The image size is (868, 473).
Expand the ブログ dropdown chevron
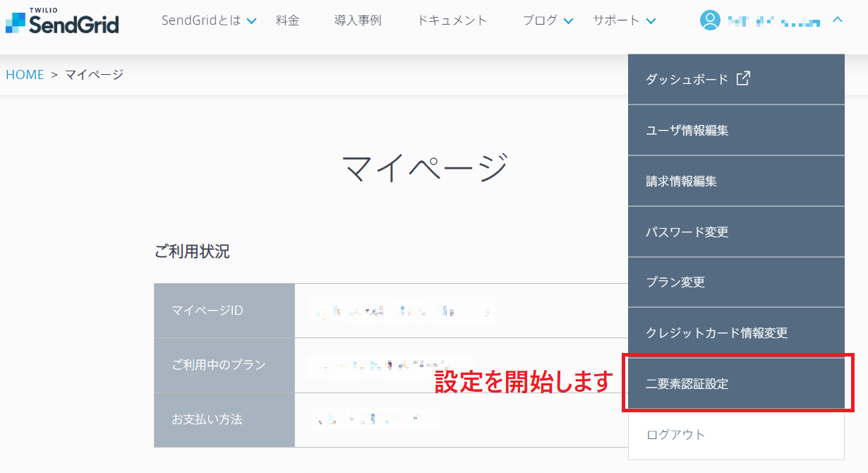pos(569,21)
